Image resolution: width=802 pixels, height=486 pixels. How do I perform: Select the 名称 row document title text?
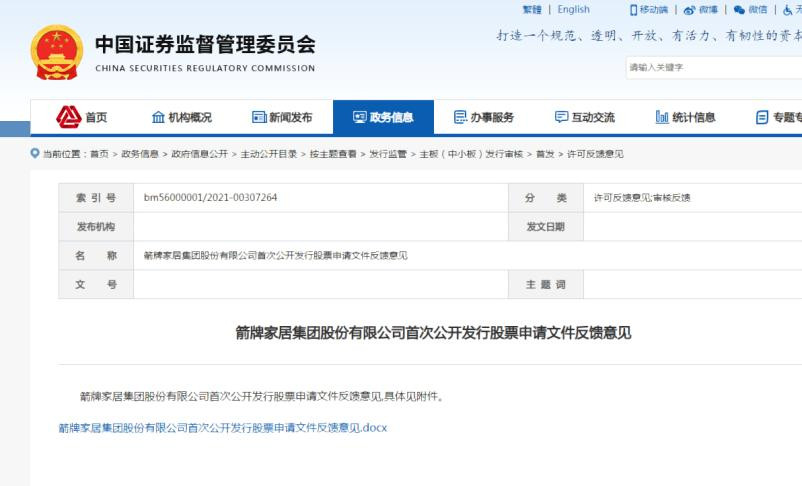click(x=276, y=255)
